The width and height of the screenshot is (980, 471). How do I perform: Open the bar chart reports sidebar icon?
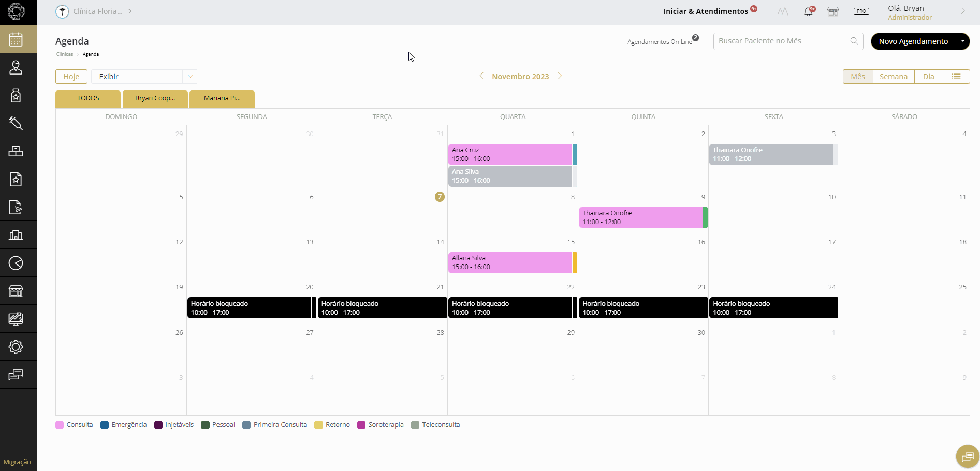click(x=16, y=235)
